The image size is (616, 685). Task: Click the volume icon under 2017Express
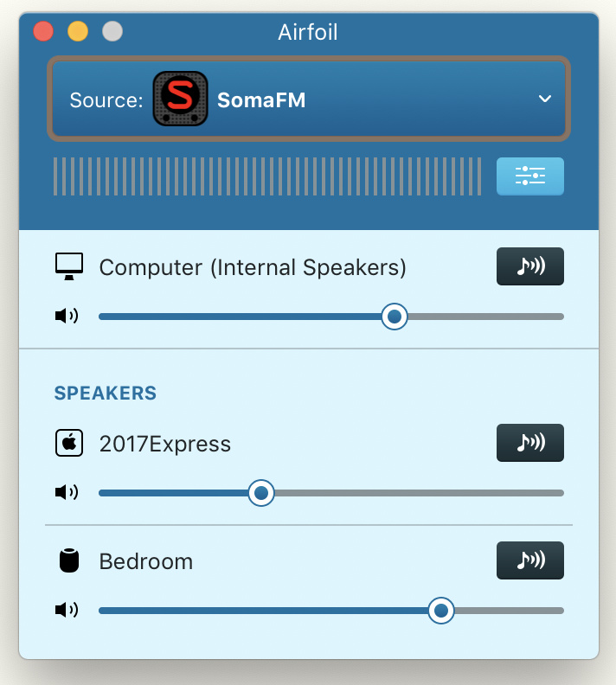point(67,492)
